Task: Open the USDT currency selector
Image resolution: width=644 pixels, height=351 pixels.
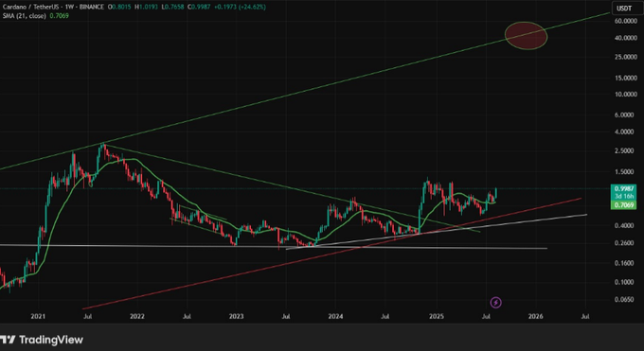Action: (x=624, y=8)
